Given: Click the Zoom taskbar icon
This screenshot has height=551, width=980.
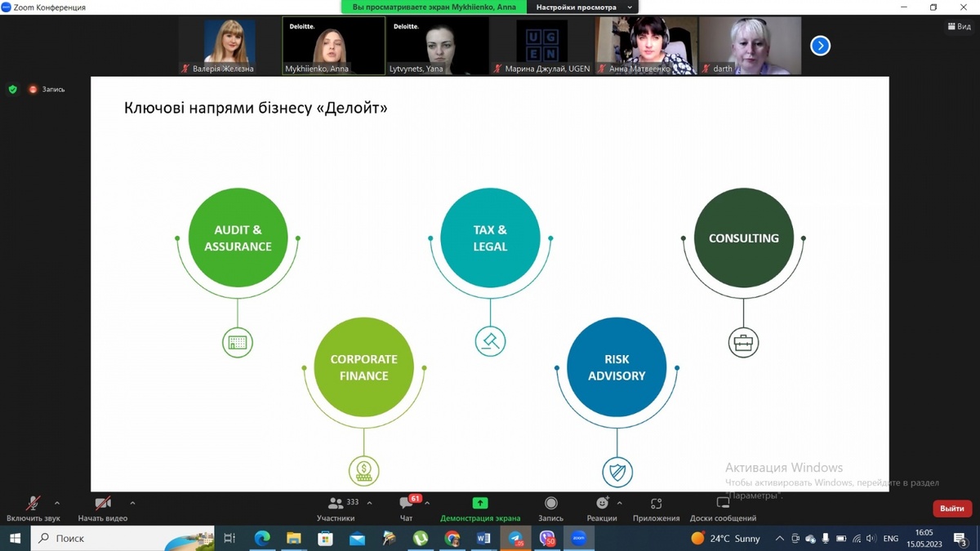Looking at the screenshot, I should (578, 538).
